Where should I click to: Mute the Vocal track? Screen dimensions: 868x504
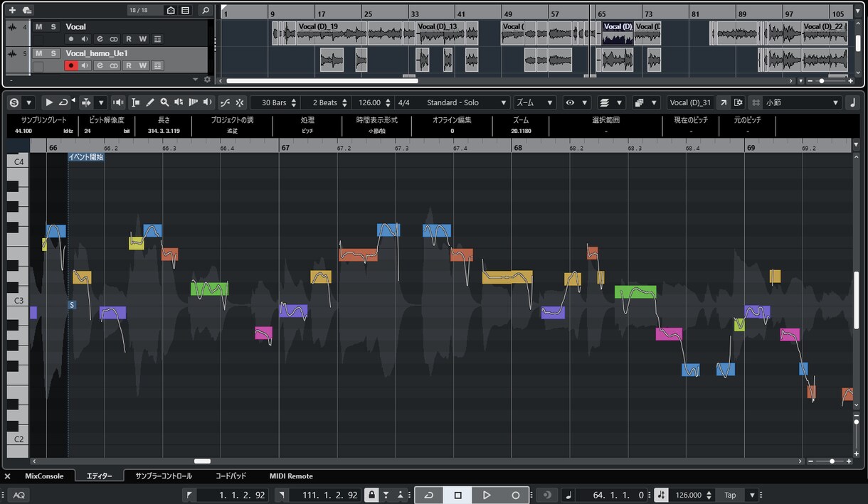pyautogui.click(x=38, y=27)
